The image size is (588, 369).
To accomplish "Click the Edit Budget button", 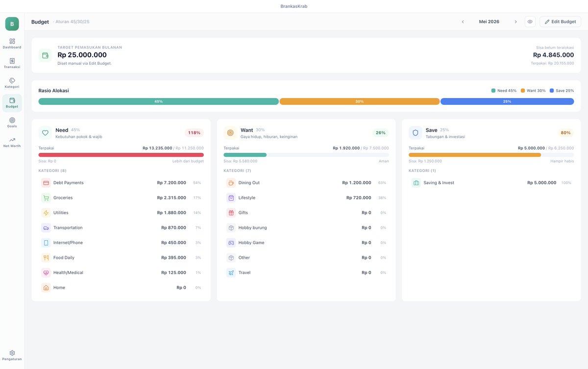I will point(560,22).
